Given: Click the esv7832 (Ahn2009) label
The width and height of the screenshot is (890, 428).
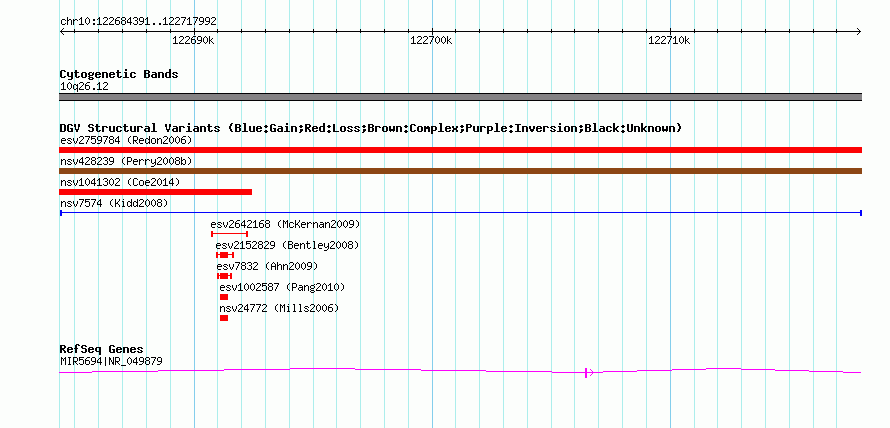Looking at the screenshot, I should pos(267,266).
